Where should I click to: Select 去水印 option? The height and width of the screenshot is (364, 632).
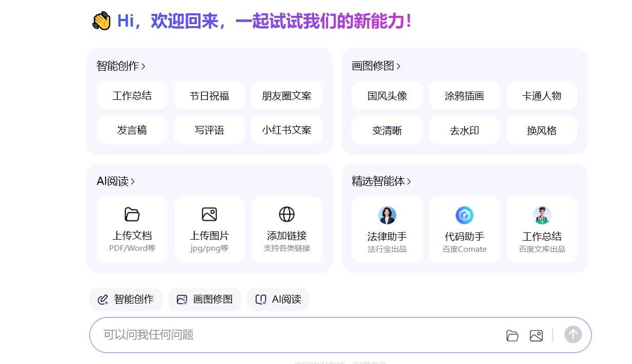click(x=464, y=130)
